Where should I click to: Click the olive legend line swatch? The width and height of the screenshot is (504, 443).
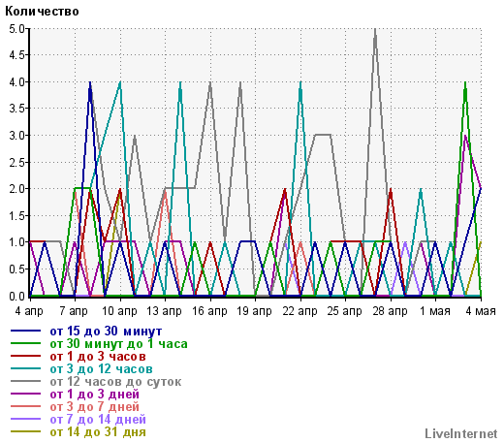pyautogui.click(x=26, y=431)
